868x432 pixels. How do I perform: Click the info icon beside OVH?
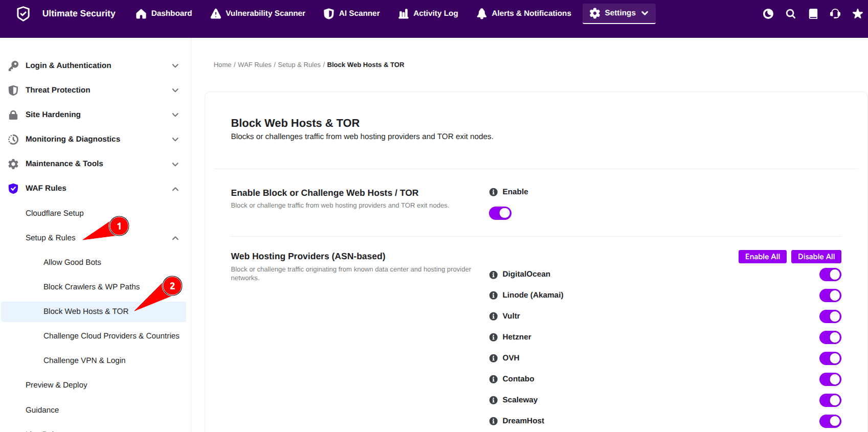pos(494,358)
